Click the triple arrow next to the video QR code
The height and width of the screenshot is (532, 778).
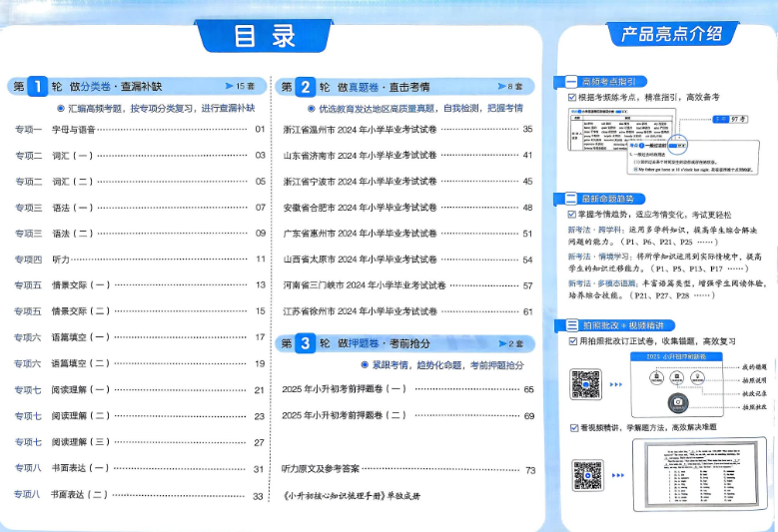pos(618,475)
